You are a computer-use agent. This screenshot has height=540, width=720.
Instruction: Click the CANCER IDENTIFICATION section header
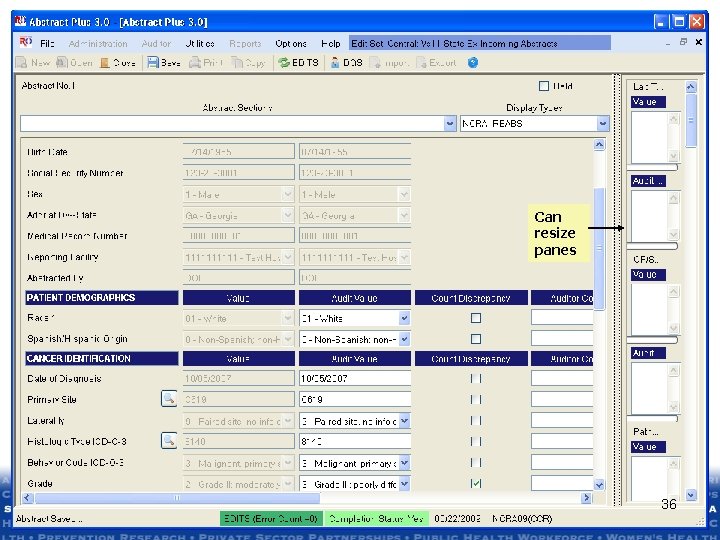101,359
